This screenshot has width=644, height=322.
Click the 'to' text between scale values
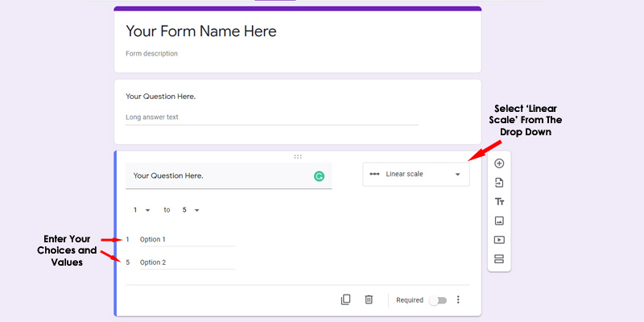(167, 210)
